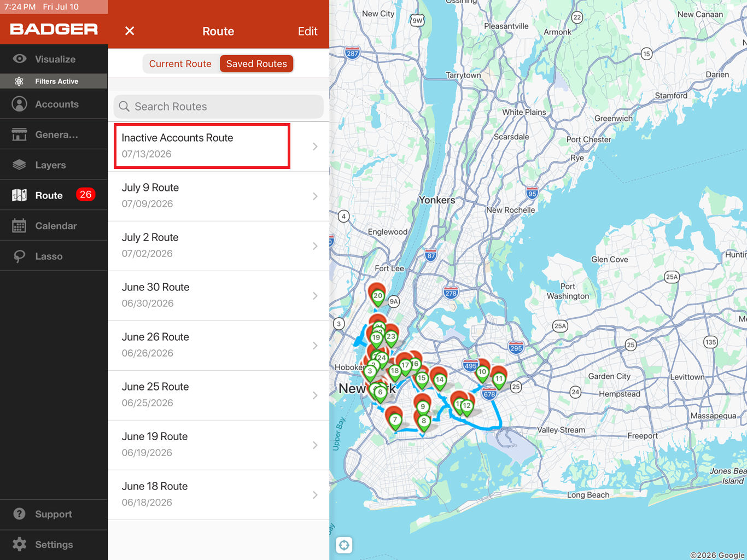Expand the June 25 Route chevron

[315, 395]
